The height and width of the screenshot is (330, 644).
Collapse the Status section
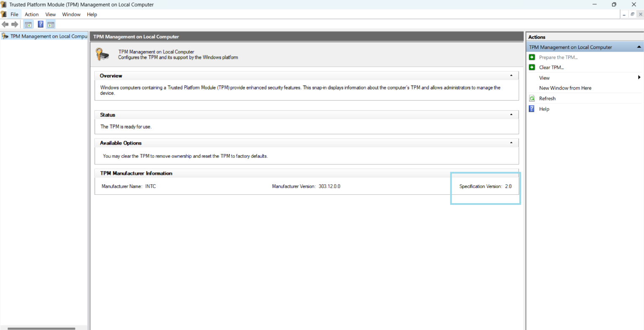511,114
